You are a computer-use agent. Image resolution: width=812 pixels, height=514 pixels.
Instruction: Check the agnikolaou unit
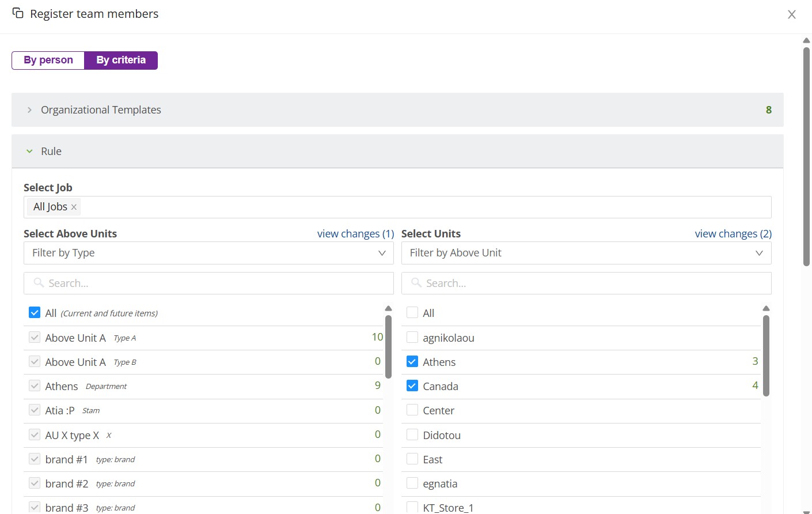(412, 337)
